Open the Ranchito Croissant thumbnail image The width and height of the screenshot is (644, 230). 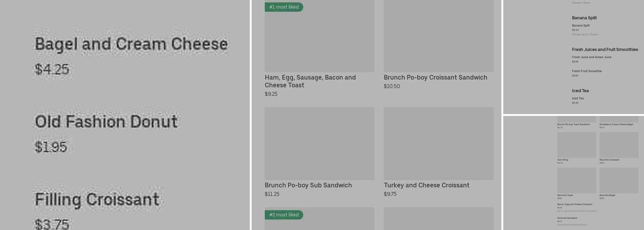619,145
